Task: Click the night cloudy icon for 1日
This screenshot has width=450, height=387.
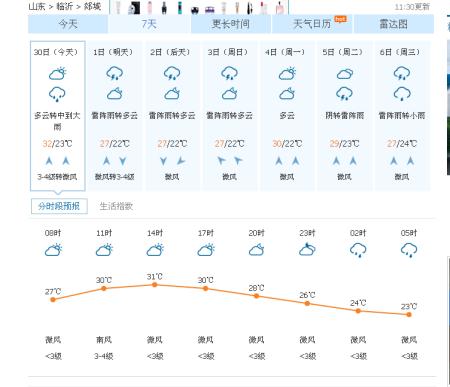Action: point(115,94)
